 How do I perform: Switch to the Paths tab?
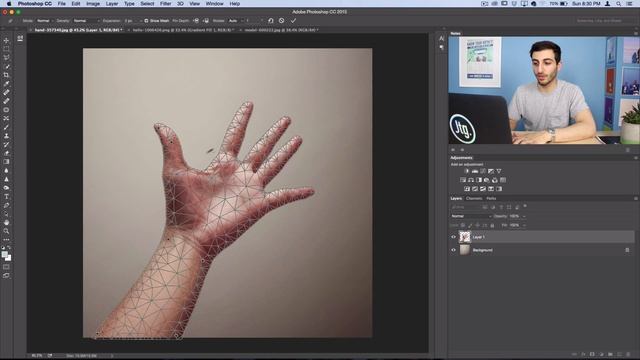tap(491, 198)
